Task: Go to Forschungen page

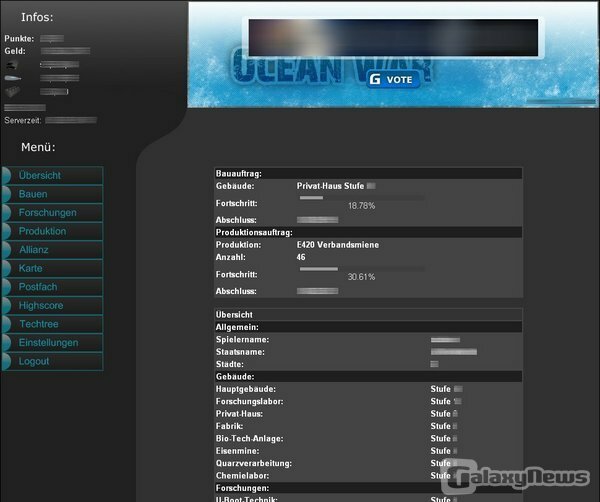Action: click(x=52, y=213)
